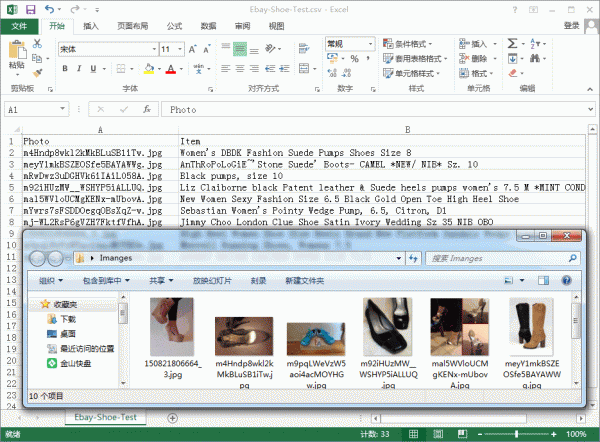This screenshot has height=442, width=600.
Task: Click the Wrap Text icon
Action: pyautogui.click(x=304, y=49)
